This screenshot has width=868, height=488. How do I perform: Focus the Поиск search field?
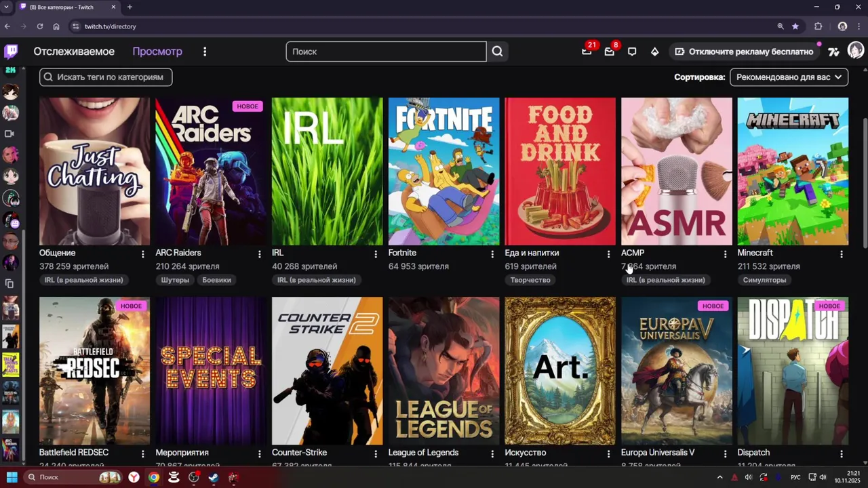386,52
